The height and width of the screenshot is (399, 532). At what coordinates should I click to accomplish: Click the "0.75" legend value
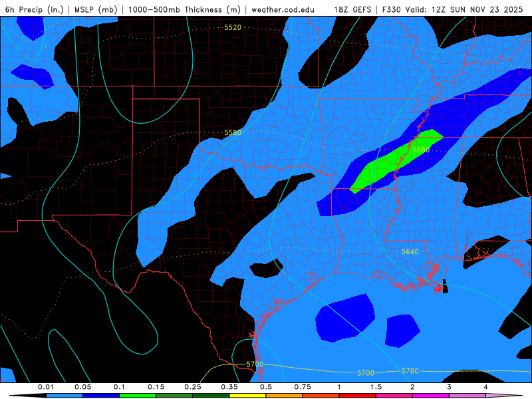click(303, 387)
